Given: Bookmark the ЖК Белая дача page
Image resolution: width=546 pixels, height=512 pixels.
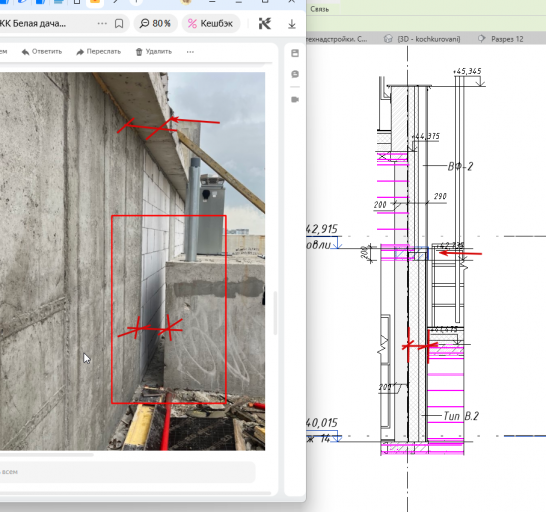Looking at the screenshot, I should click(119, 24).
